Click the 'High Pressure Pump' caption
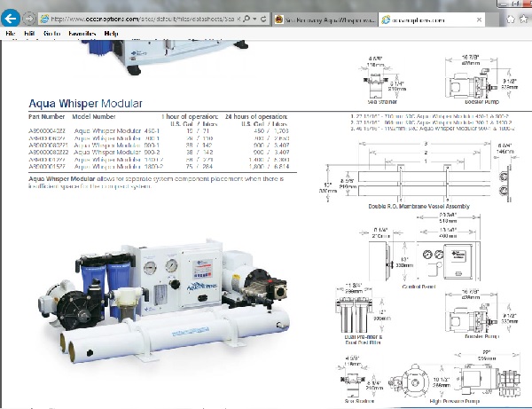The image size is (532, 409). click(x=455, y=401)
